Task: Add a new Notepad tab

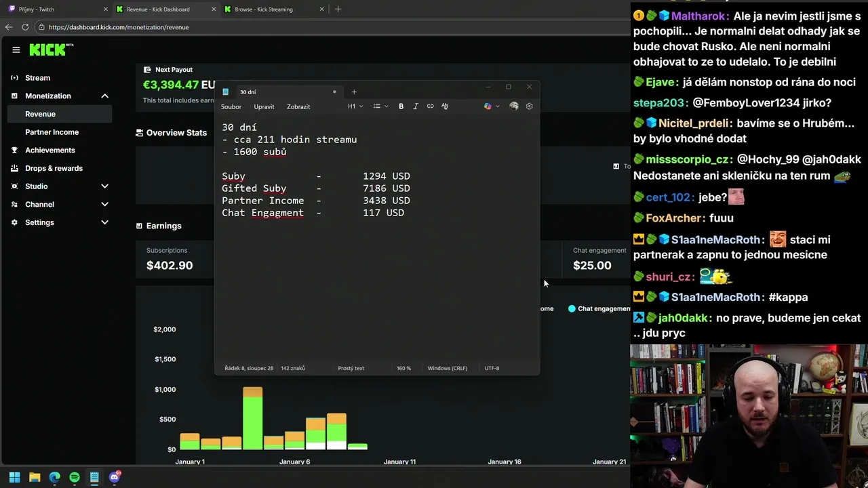Action: pos(353,92)
